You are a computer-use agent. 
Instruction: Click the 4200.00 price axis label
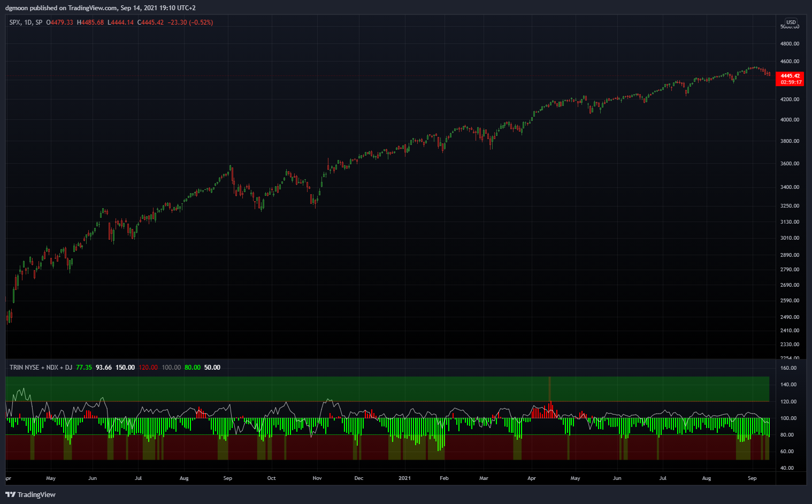coord(790,100)
